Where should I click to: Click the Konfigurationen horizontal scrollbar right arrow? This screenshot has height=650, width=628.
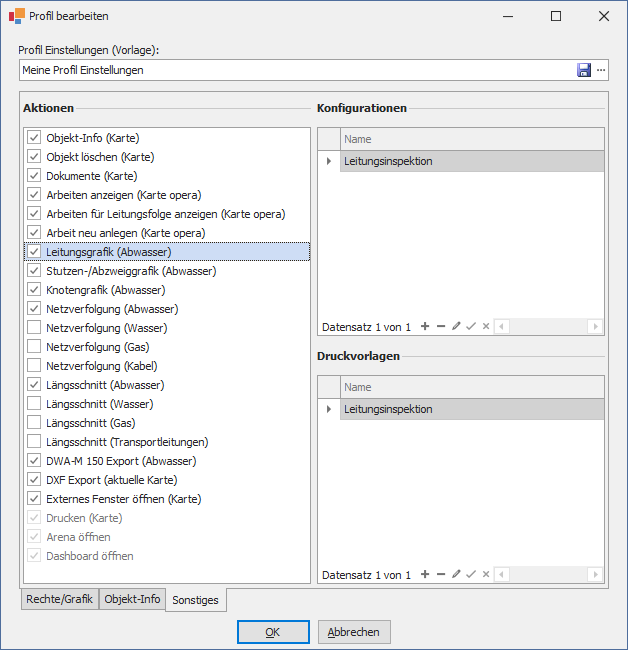click(x=596, y=326)
